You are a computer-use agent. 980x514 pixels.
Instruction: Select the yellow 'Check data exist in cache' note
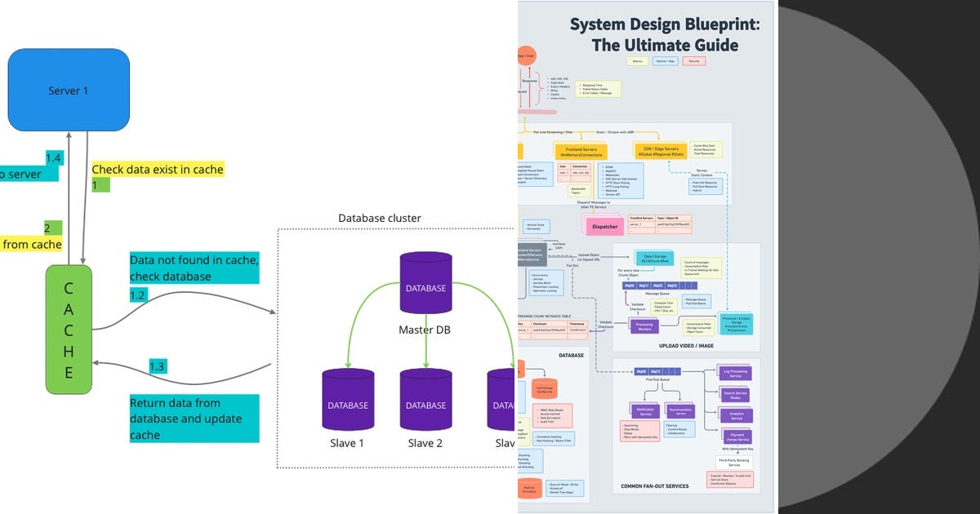click(x=157, y=170)
